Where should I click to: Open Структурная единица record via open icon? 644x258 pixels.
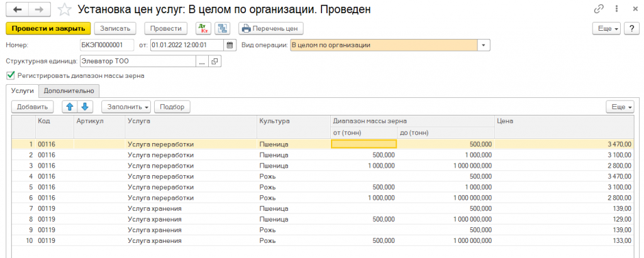[214, 62]
